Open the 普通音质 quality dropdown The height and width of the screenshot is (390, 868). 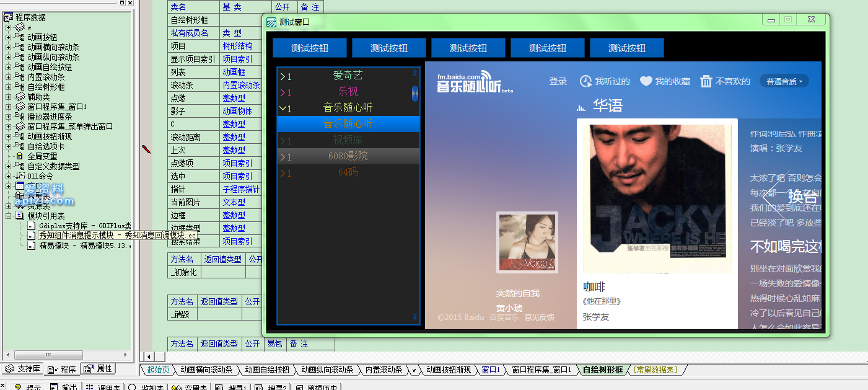click(x=784, y=81)
